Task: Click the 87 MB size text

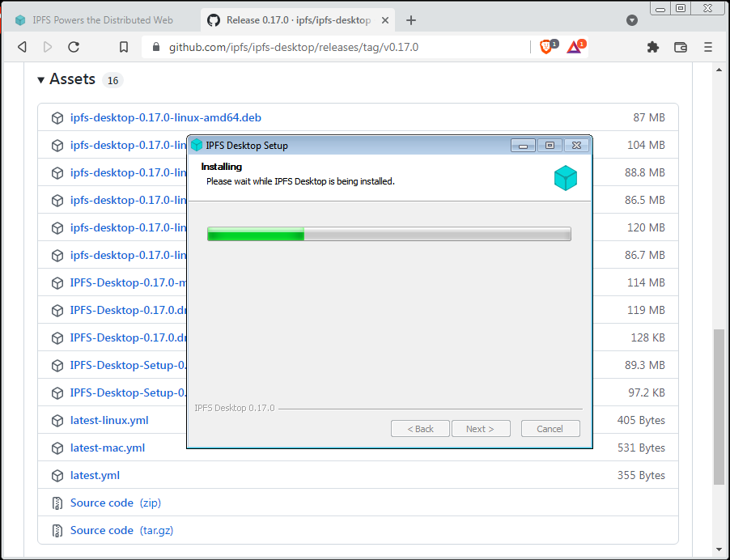Action: [x=648, y=117]
